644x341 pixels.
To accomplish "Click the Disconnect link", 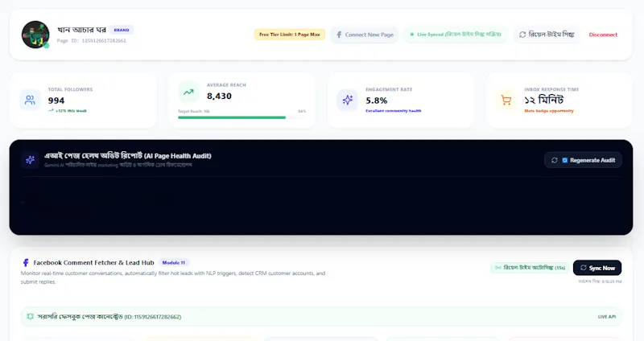I will pyautogui.click(x=603, y=35).
